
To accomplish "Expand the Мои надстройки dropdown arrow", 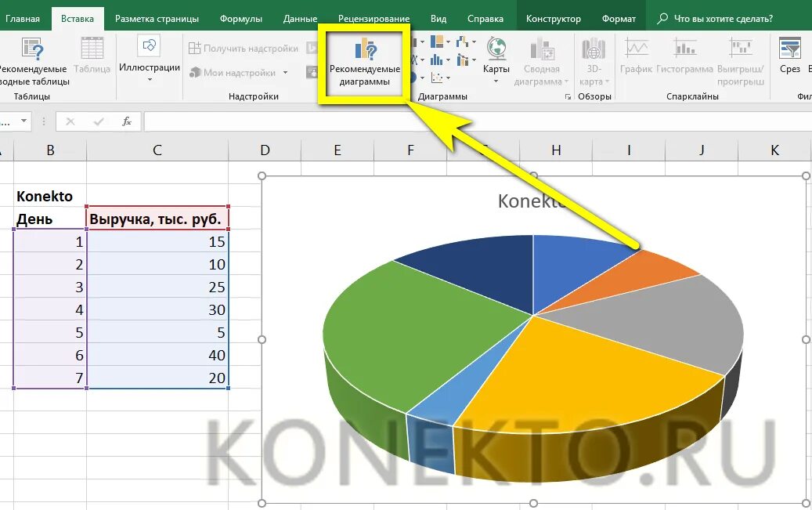I will pyautogui.click(x=285, y=73).
